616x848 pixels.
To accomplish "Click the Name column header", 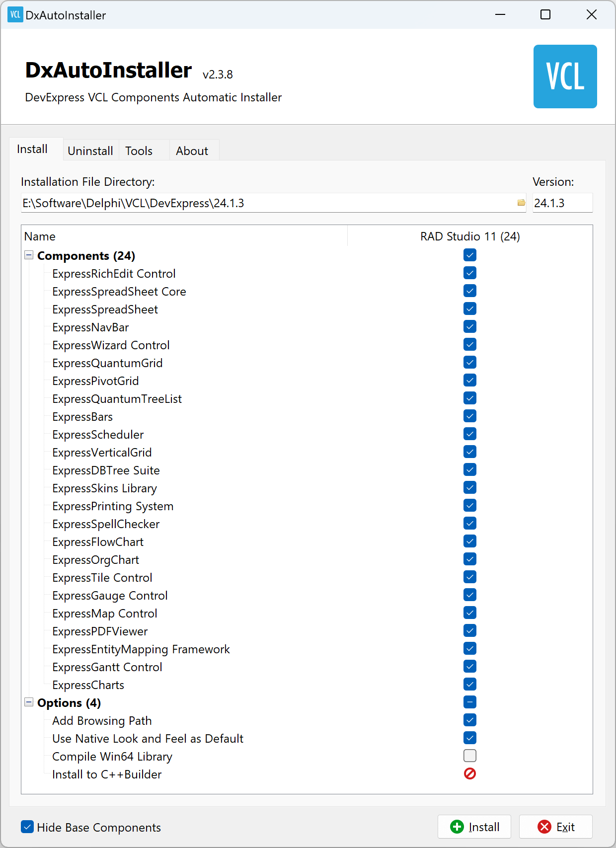I will pyautogui.click(x=184, y=236).
